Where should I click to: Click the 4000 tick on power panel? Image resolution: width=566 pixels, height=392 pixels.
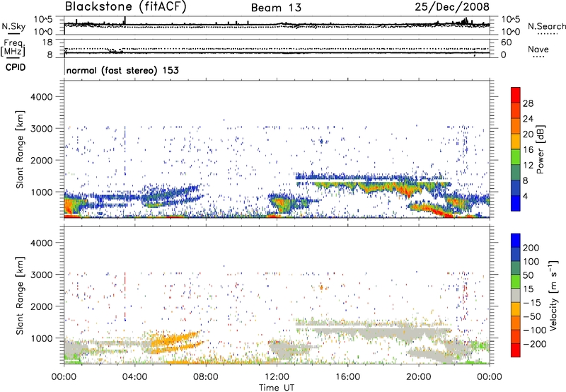(42, 97)
